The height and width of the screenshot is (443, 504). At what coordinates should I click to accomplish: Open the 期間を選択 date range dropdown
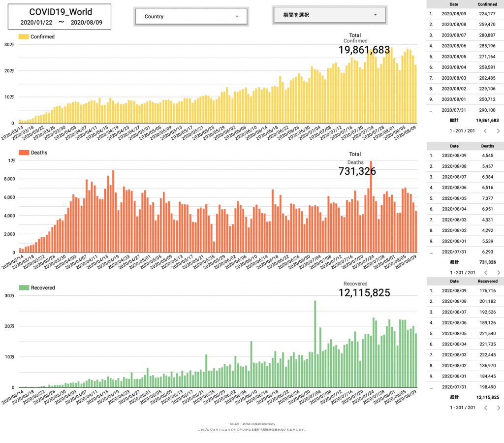point(329,15)
